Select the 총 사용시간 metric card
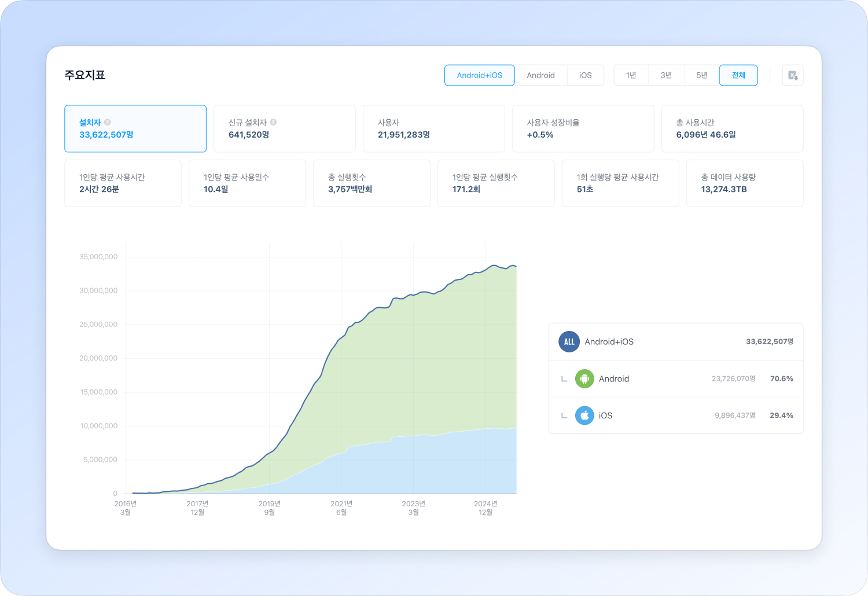 (732, 128)
